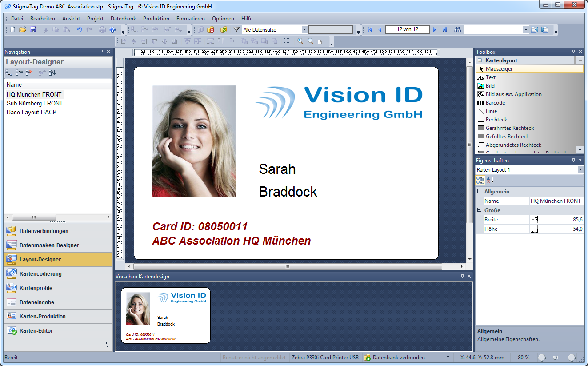Click the fit-to-page zoom icon
Screen dimensions: 588x366
click(321, 41)
